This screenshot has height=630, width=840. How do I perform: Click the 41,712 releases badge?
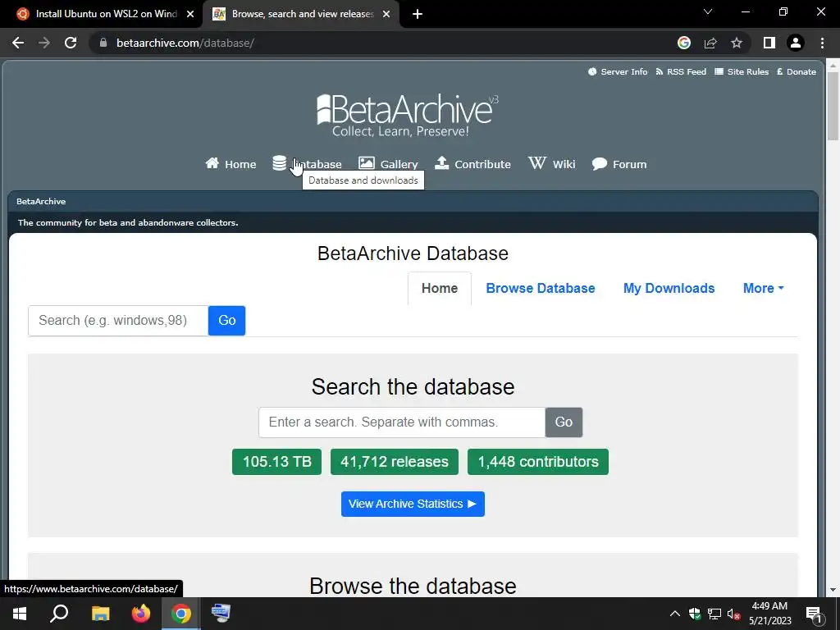395,462
